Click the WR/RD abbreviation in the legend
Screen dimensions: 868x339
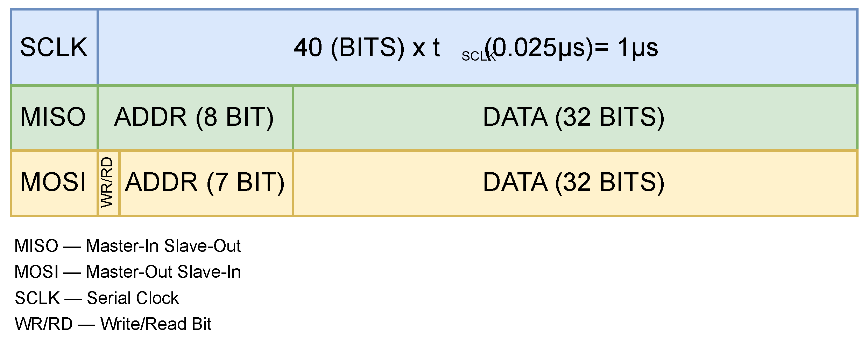pyautogui.click(x=44, y=324)
